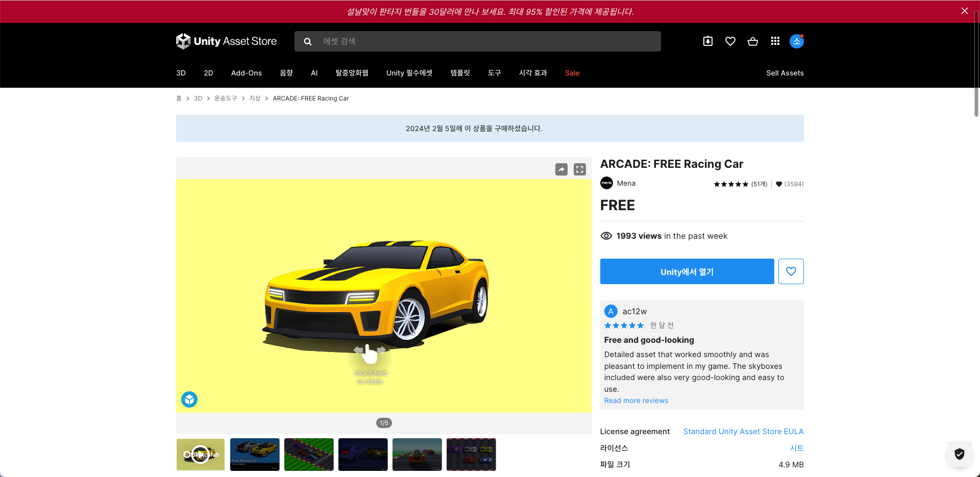Image resolution: width=980 pixels, height=477 pixels.
Task: Click the privacy shield icon
Action: pyautogui.click(x=960, y=454)
